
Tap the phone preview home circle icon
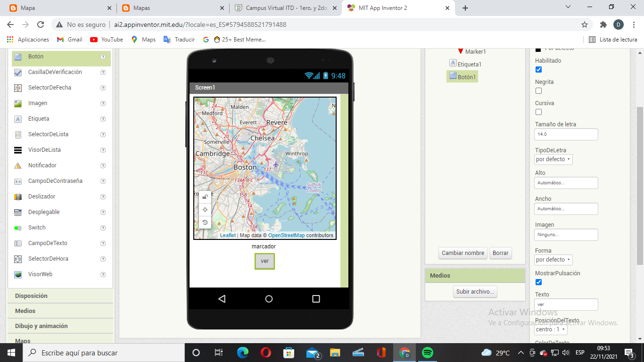tap(269, 299)
